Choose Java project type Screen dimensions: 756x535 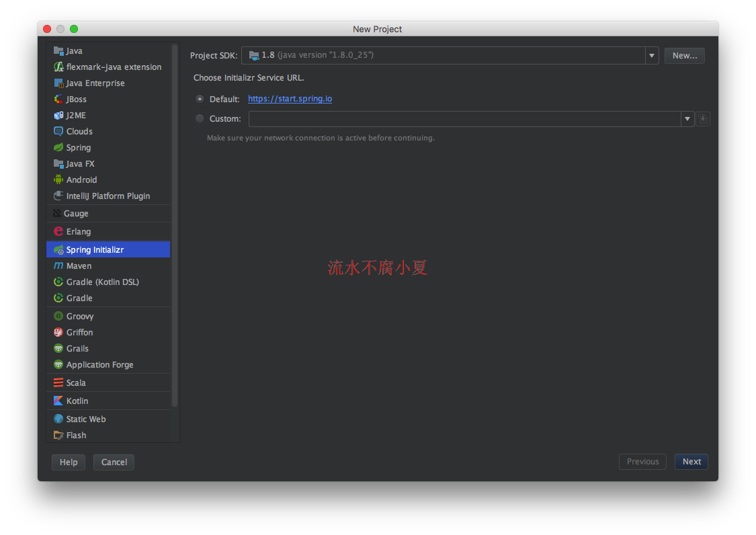pos(108,50)
